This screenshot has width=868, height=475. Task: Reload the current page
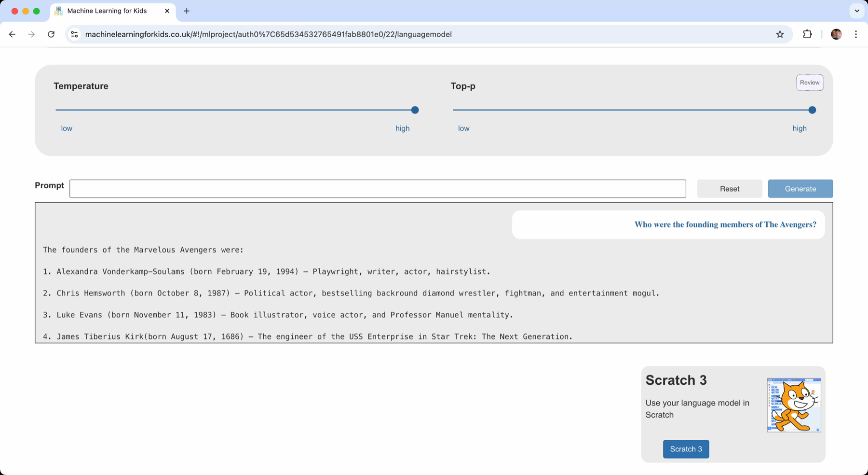[x=51, y=34]
